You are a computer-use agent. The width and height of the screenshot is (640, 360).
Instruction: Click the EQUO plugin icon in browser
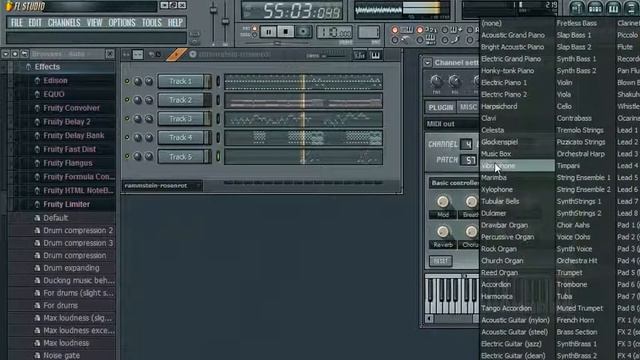click(37, 94)
